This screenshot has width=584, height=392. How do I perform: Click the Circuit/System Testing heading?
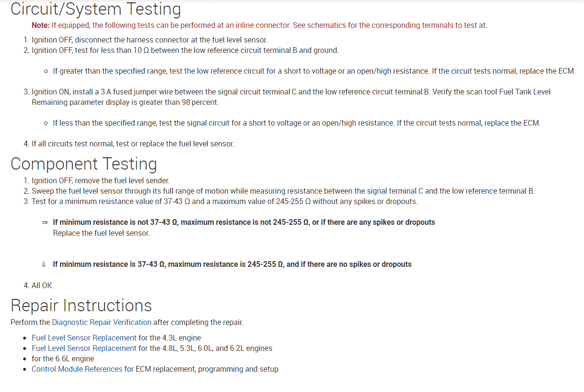tap(96, 9)
